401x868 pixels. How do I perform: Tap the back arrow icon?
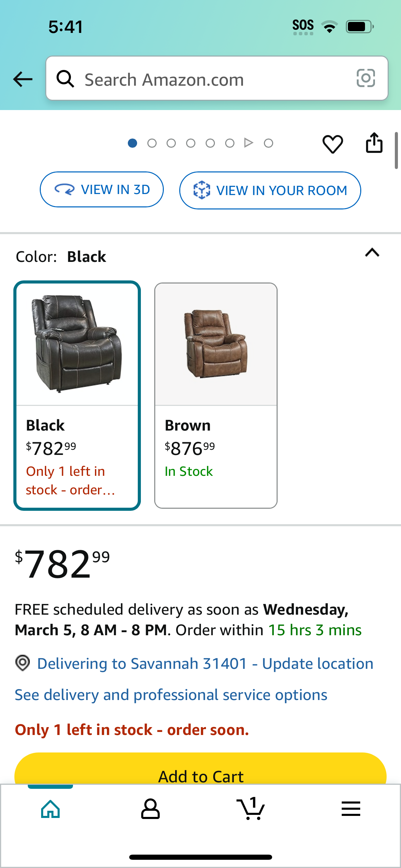click(x=23, y=79)
